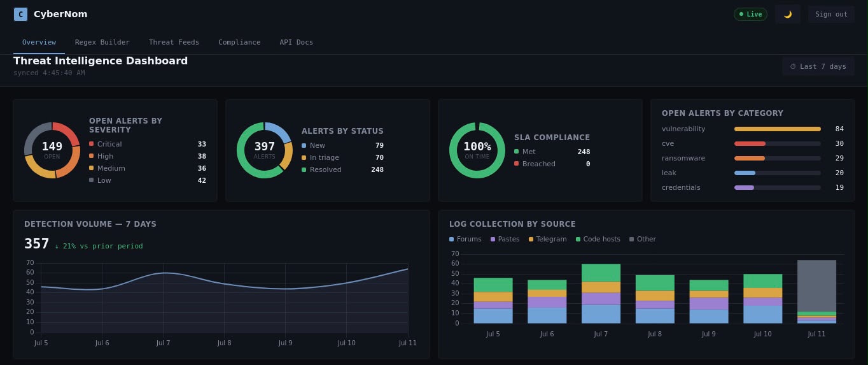Click the Jul 11 stacked bar
Viewport: 868px width, 365px height.
coord(816,292)
